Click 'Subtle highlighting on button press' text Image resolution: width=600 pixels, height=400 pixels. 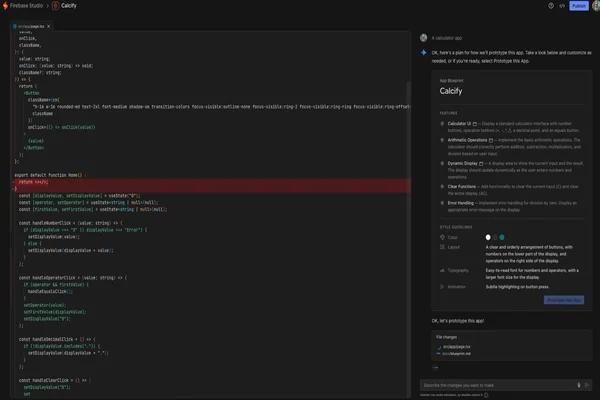pyautogui.click(x=517, y=287)
